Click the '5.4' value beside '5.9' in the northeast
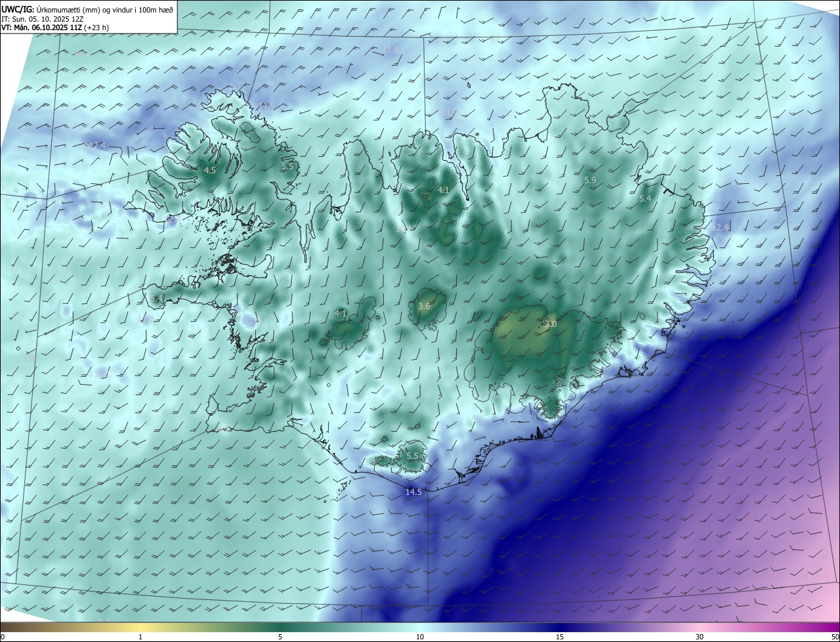 tap(645, 199)
